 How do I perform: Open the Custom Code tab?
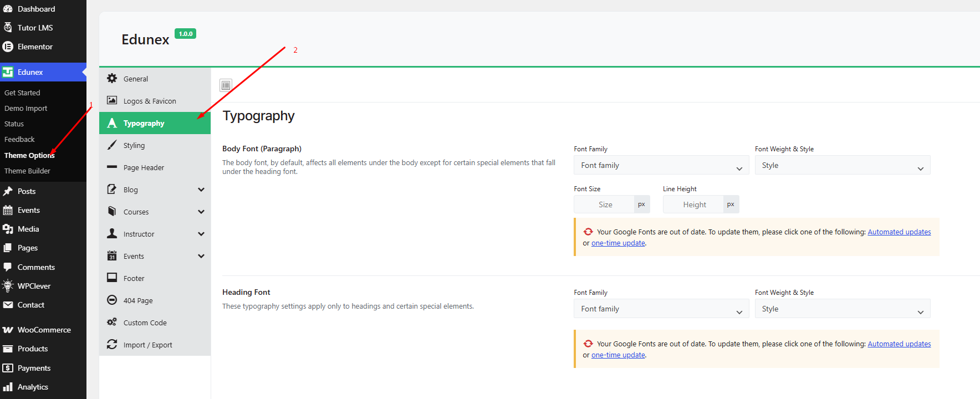(155, 323)
